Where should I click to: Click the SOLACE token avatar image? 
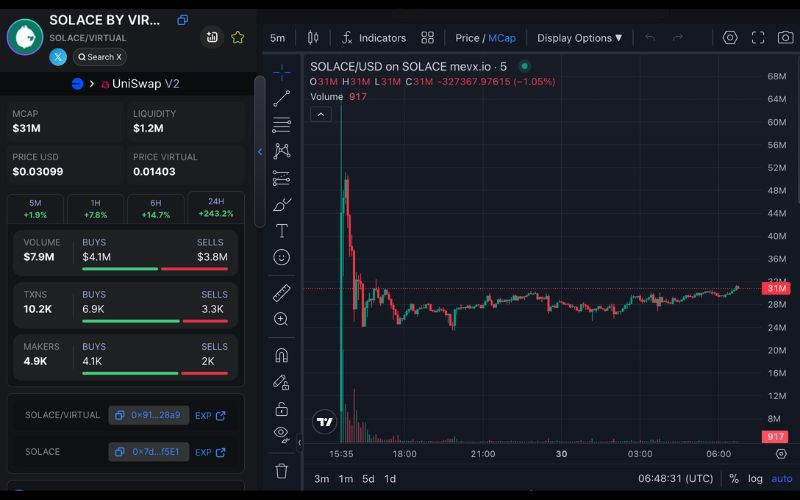[25, 37]
